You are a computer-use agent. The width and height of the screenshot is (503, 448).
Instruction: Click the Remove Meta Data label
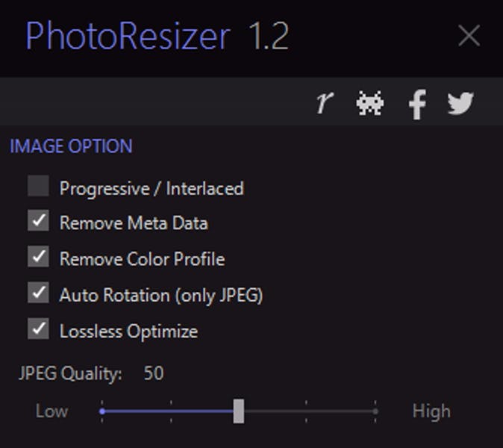pyautogui.click(x=134, y=223)
